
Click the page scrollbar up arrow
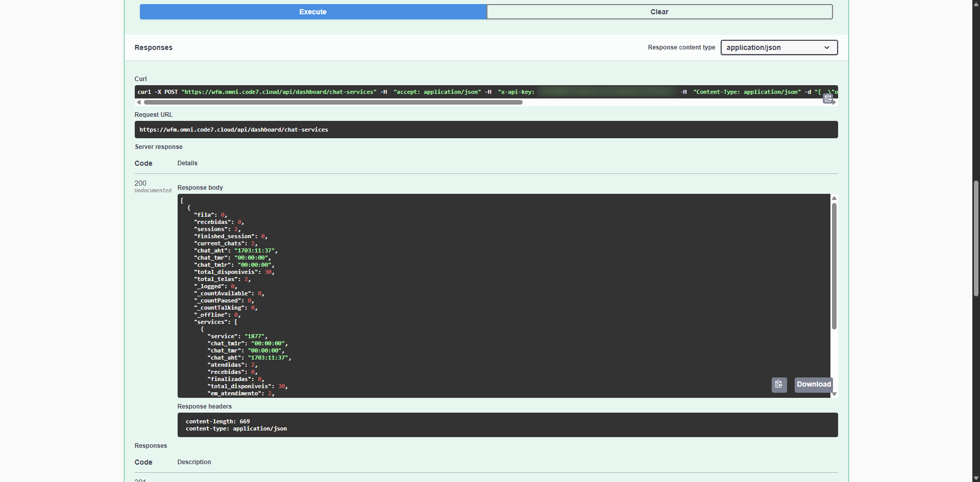click(x=976, y=4)
